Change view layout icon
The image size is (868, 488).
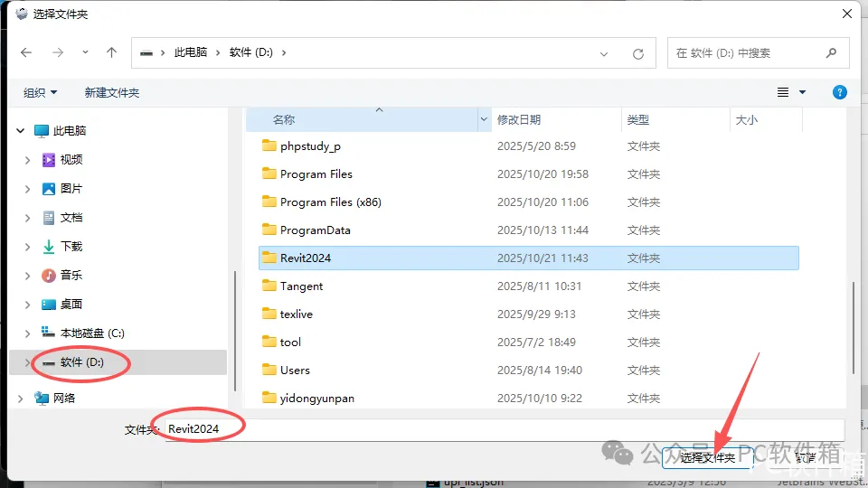coord(783,92)
